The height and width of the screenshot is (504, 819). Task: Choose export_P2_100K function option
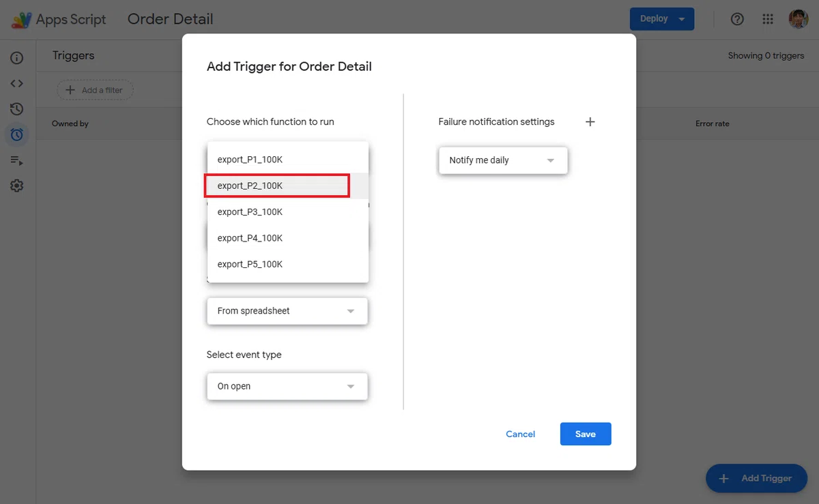pos(288,186)
